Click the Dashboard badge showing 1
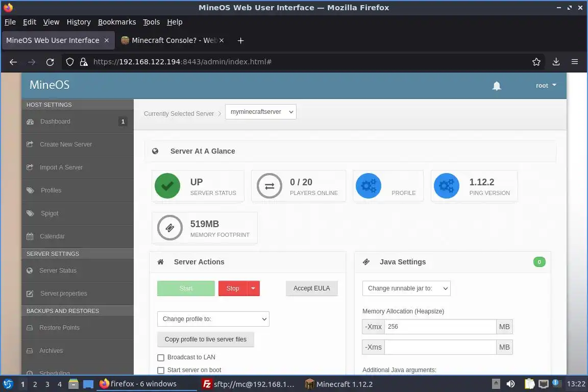This screenshot has height=392, width=588. (122, 121)
